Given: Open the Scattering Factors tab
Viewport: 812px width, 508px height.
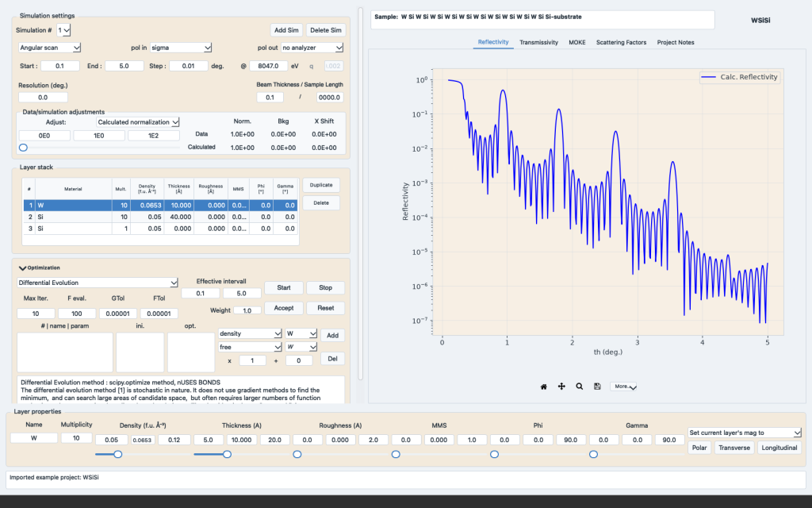Looking at the screenshot, I should click(x=621, y=43).
